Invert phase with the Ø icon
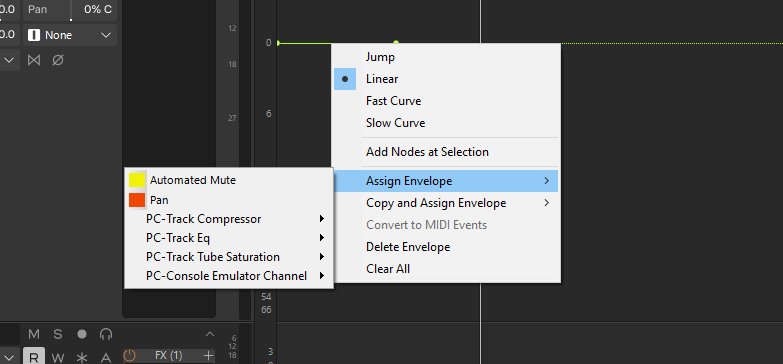The height and width of the screenshot is (364, 783). (58, 60)
